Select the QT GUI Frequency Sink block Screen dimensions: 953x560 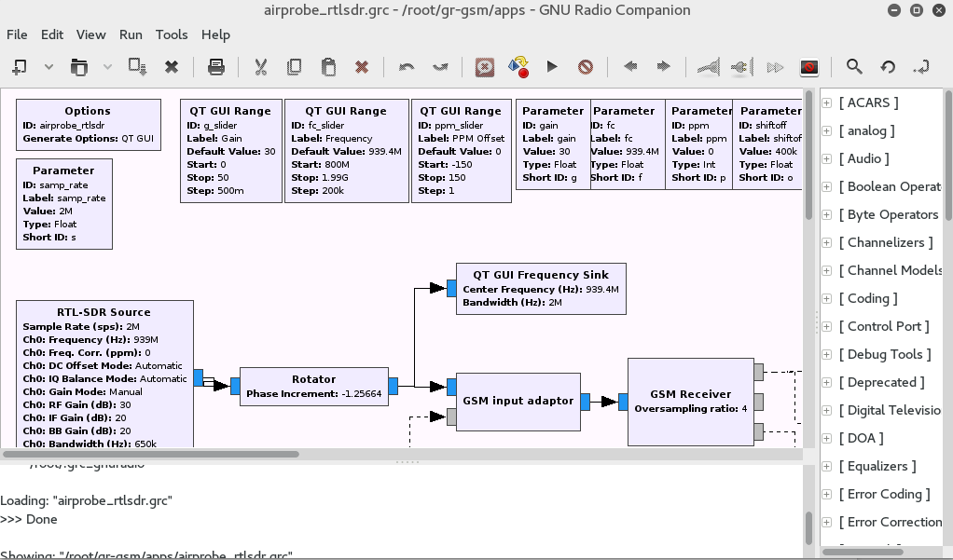(x=541, y=289)
